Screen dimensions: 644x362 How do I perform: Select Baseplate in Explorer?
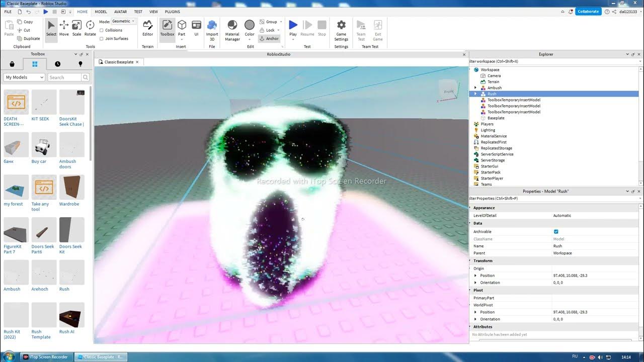point(496,118)
